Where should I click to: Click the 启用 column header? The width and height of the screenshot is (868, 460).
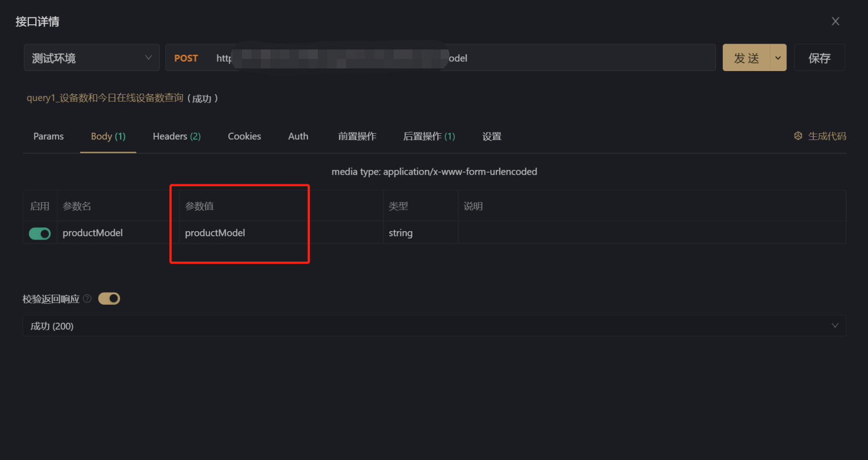39,206
